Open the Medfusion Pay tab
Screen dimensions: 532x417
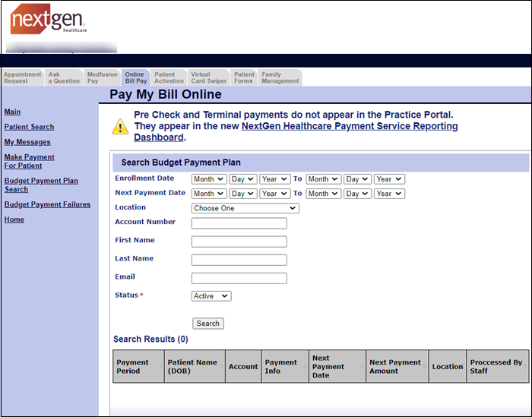tap(102, 77)
